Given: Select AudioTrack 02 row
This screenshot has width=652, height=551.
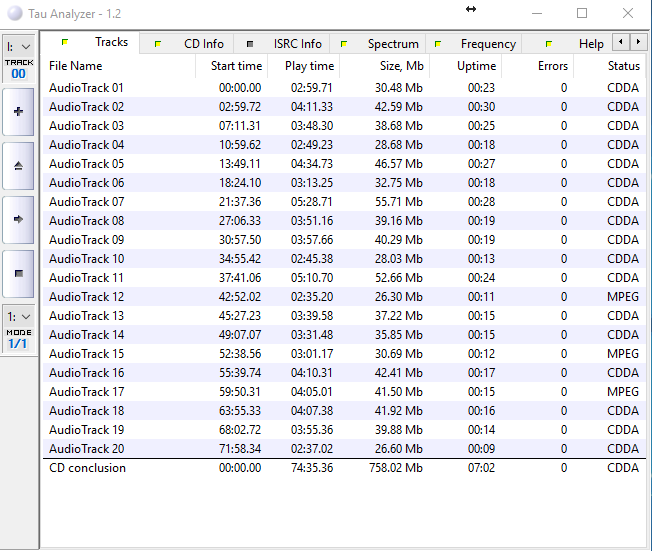Looking at the screenshot, I should coord(344,107).
